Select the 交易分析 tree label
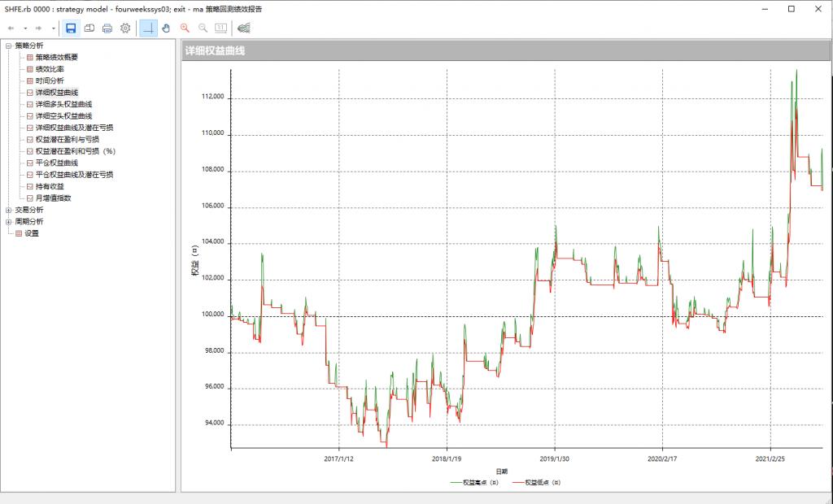Image resolution: width=833 pixels, height=504 pixels. click(29, 210)
